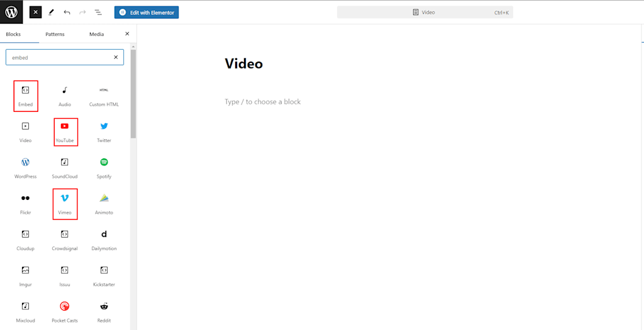Insert the Animoto block
Image resolution: width=644 pixels, height=330 pixels.
(104, 204)
